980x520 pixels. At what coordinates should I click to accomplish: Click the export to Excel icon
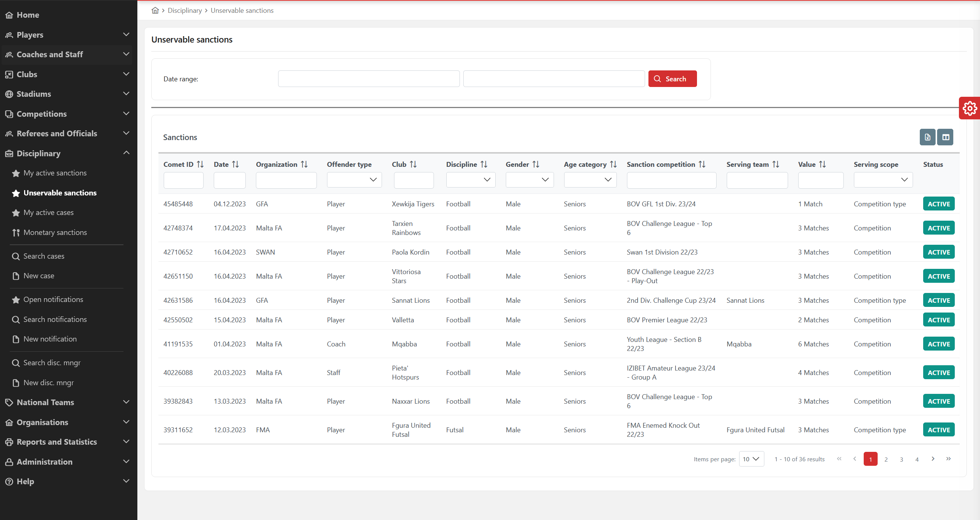coord(927,137)
